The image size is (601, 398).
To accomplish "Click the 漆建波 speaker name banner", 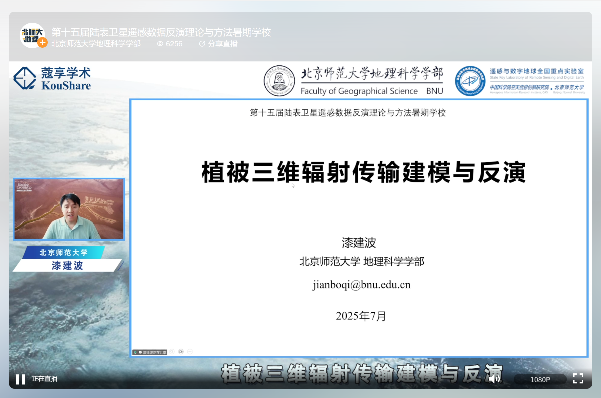I will 67,265.
